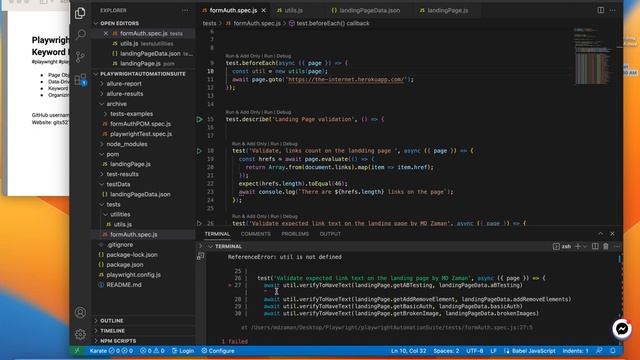This screenshot has width=640, height=360.
Task: Run the test at line 26
Action: point(199,223)
